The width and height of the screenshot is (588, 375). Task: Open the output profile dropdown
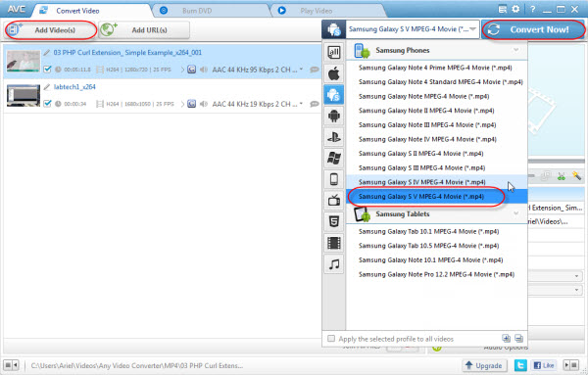tap(413, 29)
